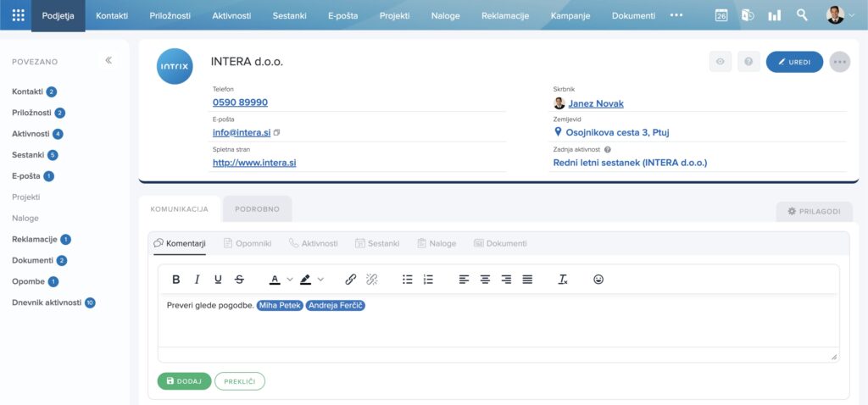The width and height of the screenshot is (868, 405).
Task: Open the KOMUNIKACIJA tab
Action: pos(180,209)
